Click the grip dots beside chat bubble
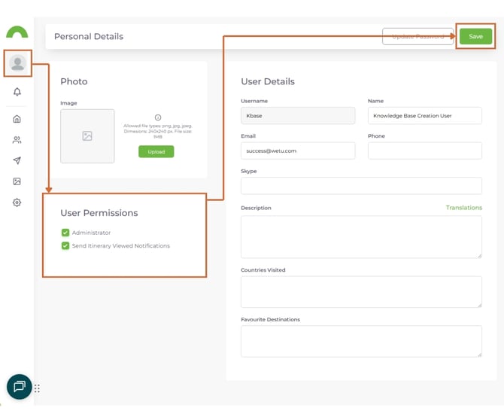The image size is (504, 420). click(x=38, y=388)
